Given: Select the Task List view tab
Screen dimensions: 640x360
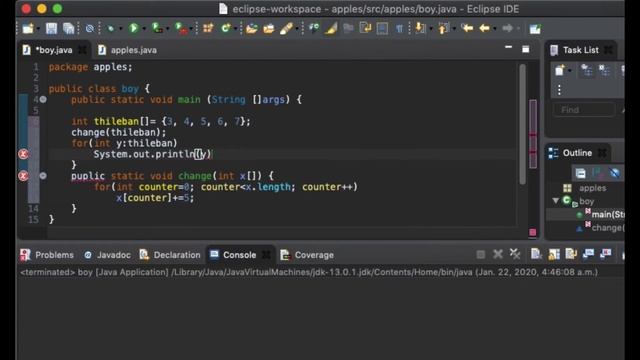Looking at the screenshot, I should pyautogui.click(x=580, y=50).
